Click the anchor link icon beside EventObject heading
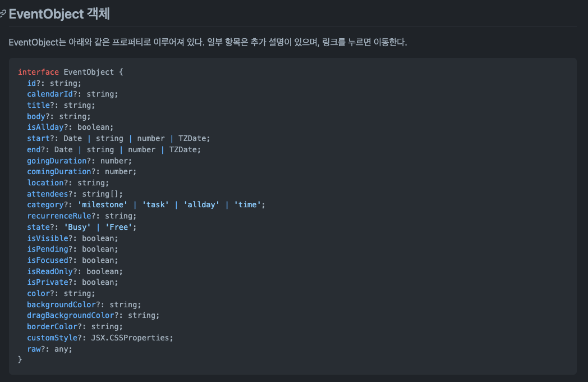Image resolution: width=588 pixels, height=382 pixels. pos(3,14)
